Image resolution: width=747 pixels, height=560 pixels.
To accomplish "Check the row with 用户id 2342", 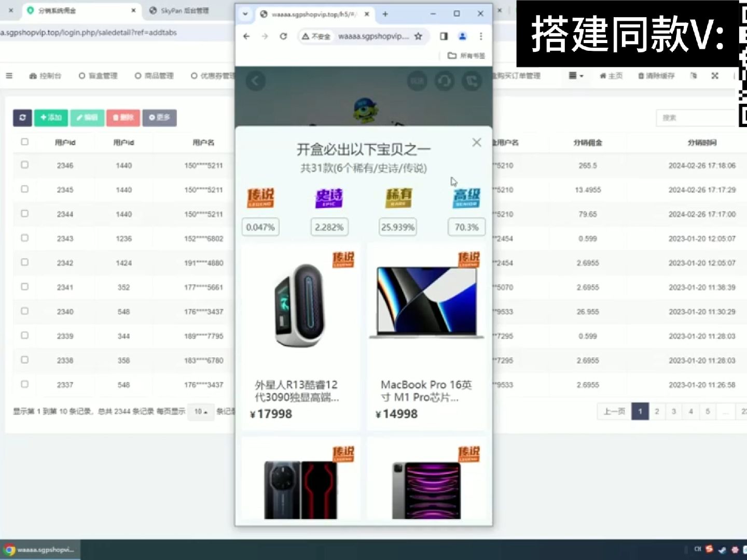I will tap(24, 262).
